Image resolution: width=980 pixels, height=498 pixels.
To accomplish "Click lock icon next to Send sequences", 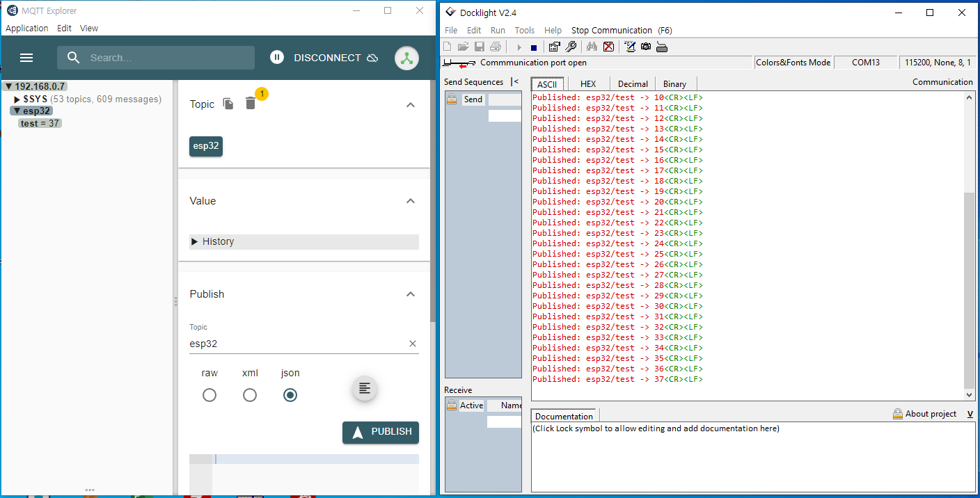I will (x=452, y=99).
